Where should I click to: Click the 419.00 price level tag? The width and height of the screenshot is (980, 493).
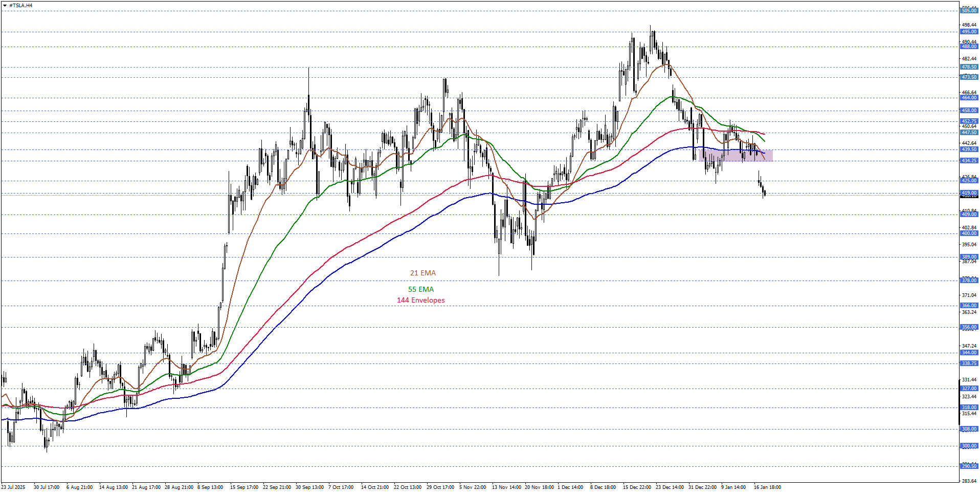tap(969, 193)
